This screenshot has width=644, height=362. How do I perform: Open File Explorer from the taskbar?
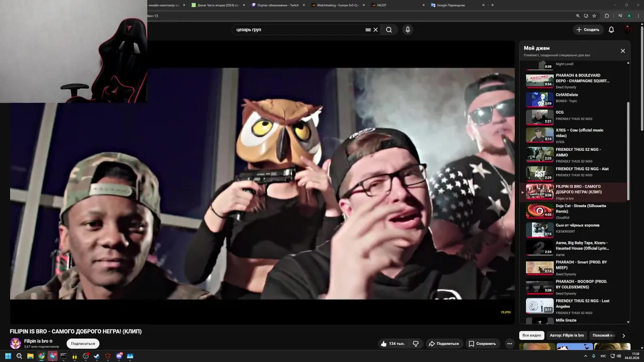(30, 356)
